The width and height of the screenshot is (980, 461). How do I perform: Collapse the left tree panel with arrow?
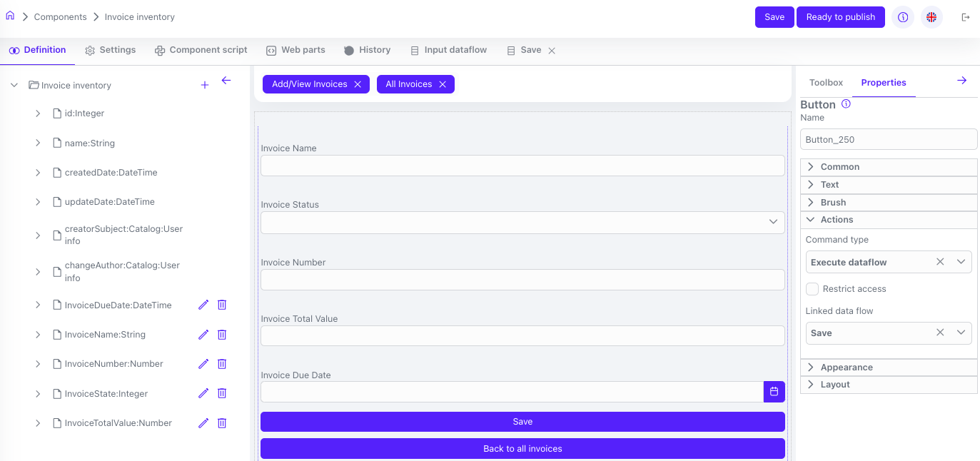226,81
